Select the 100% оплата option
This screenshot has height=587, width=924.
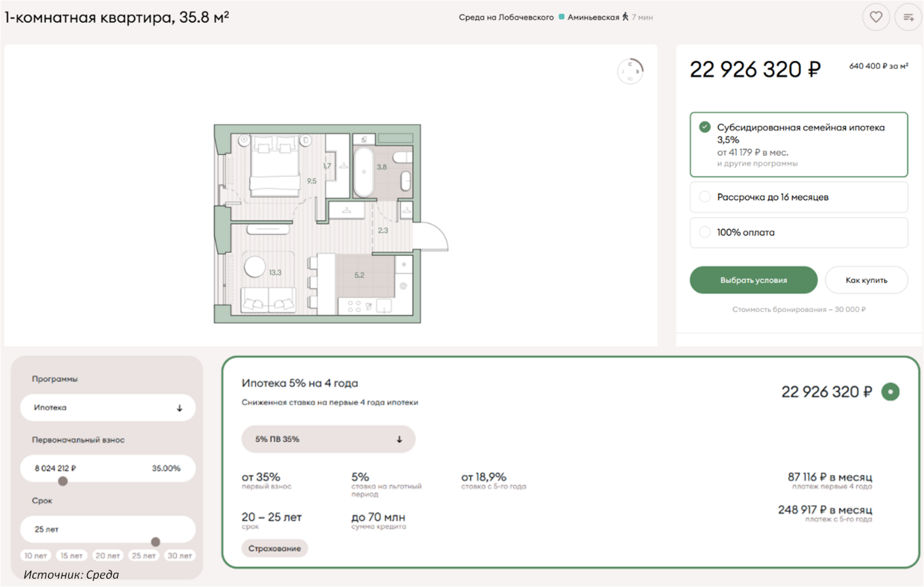[799, 232]
